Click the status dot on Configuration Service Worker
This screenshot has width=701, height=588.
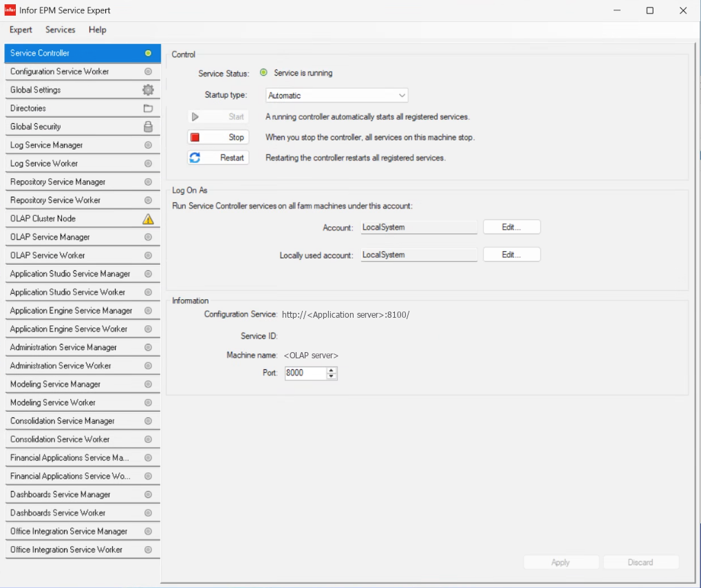coord(148,72)
